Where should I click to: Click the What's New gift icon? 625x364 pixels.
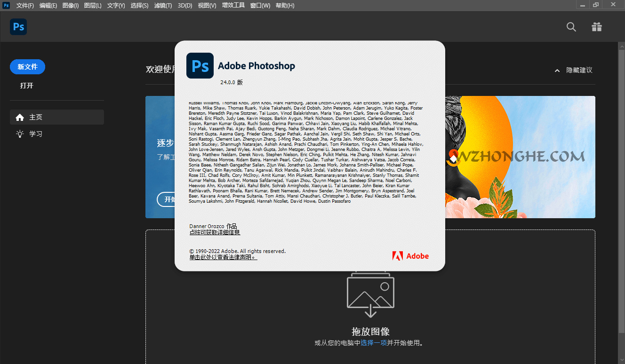(x=596, y=27)
